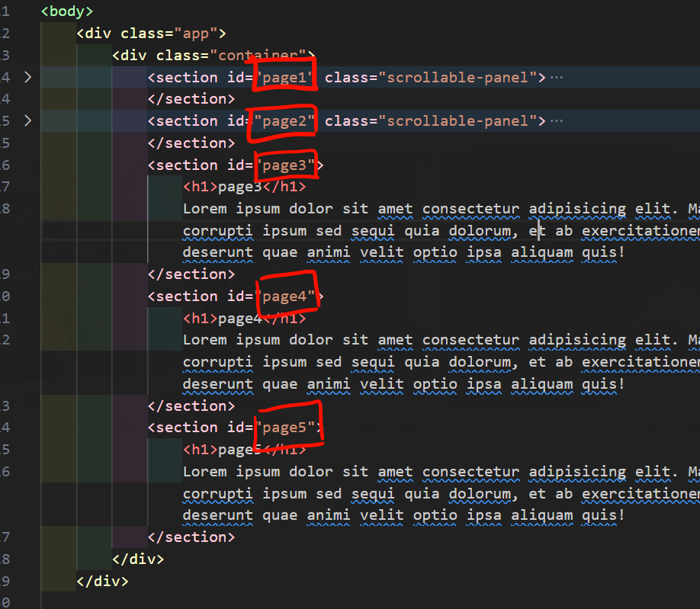Click the word "deserunt" in page4 paragraph
The height and width of the screenshot is (609, 700).
click(218, 384)
